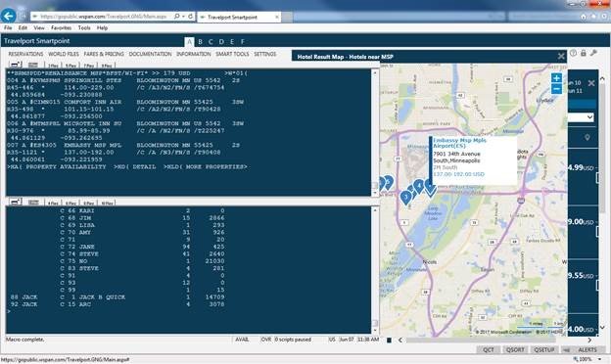Click the upper terminal window layout icon

(16, 65)
